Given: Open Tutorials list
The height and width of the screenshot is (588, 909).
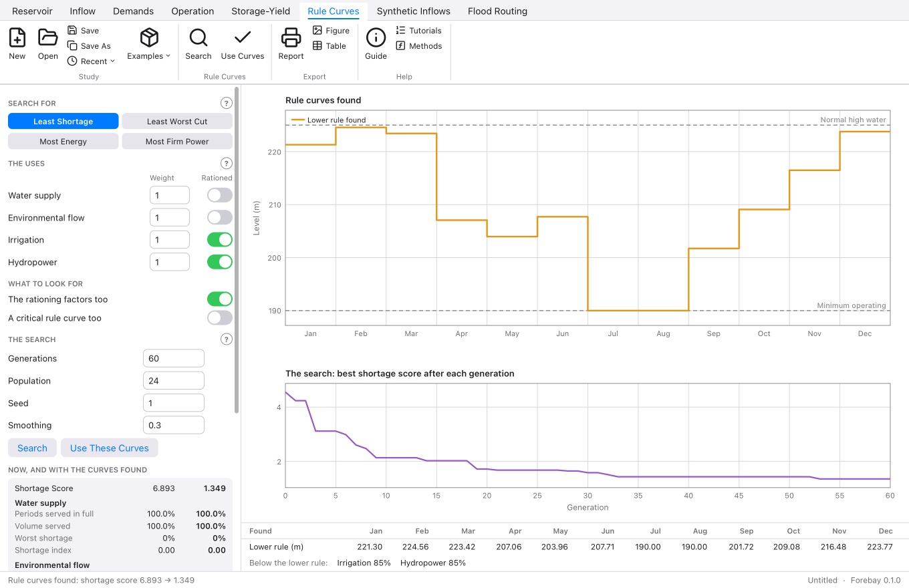Looking at the screenshot, I should point(419,31).
